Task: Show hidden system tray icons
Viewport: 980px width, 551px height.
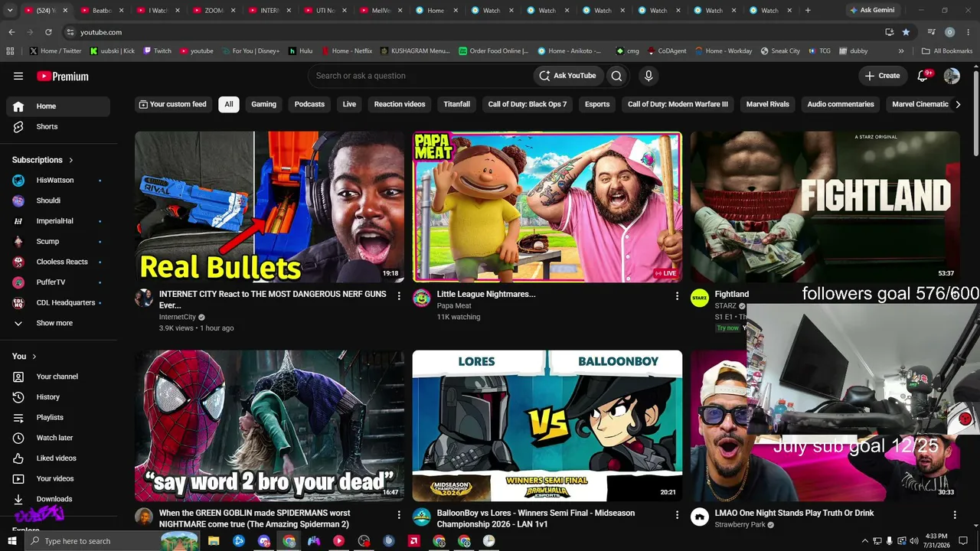Action: pyautogui.click(x=865, y=541)
